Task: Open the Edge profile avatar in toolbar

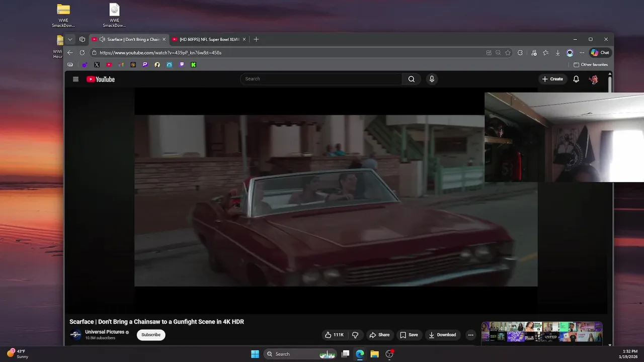Action: click(570, 52)
